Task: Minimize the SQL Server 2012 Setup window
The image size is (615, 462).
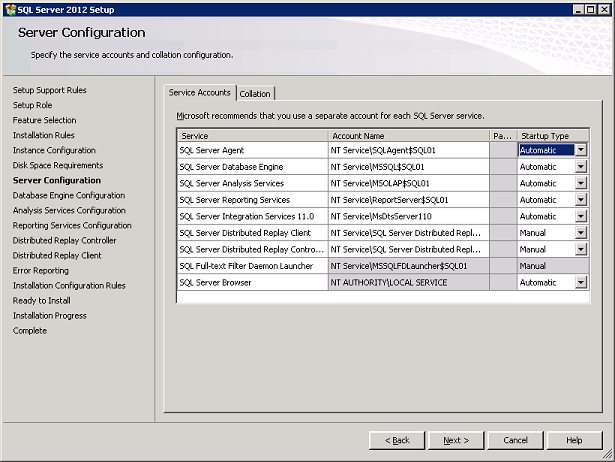Action: 578,10
